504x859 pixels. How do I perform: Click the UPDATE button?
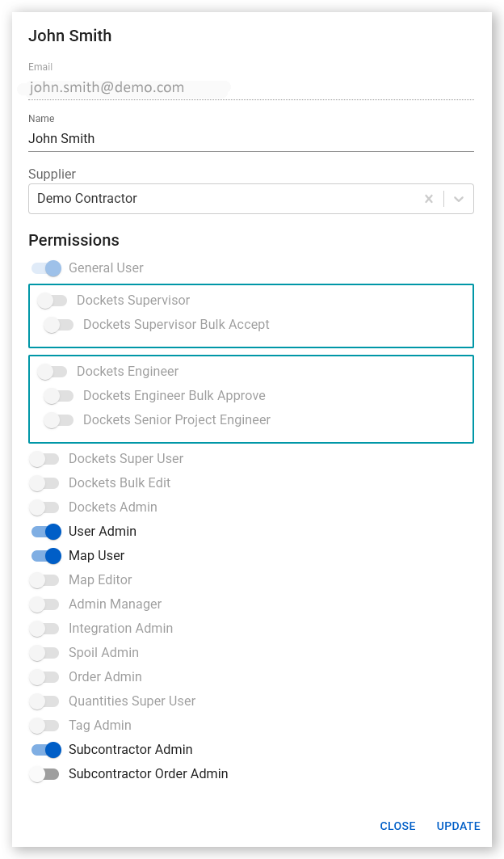tap(459, 826)
